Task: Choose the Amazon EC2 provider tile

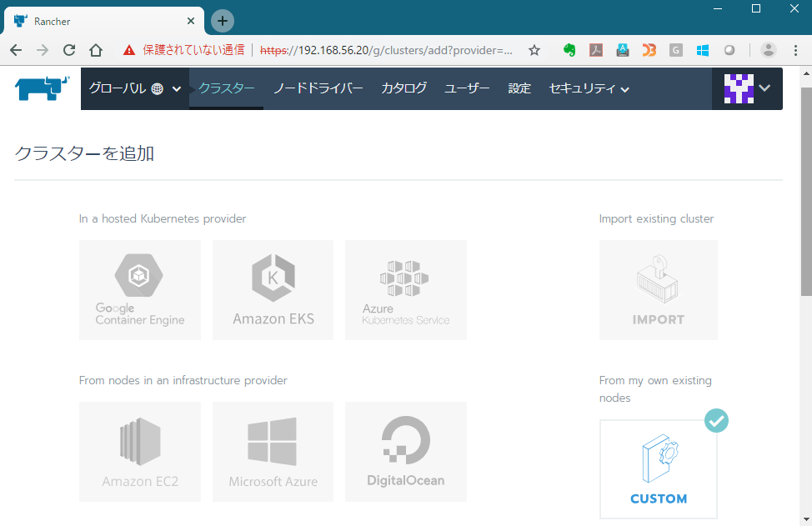Action: [140, 452]
